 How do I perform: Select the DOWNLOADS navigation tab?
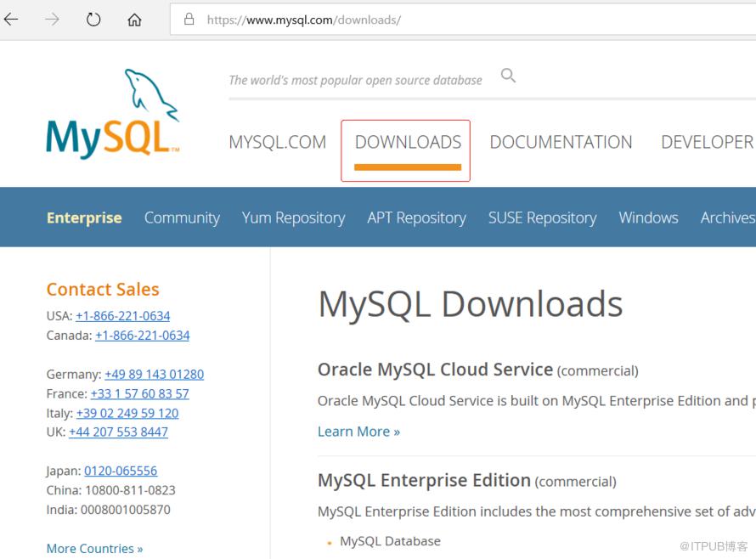pos(408,142)
